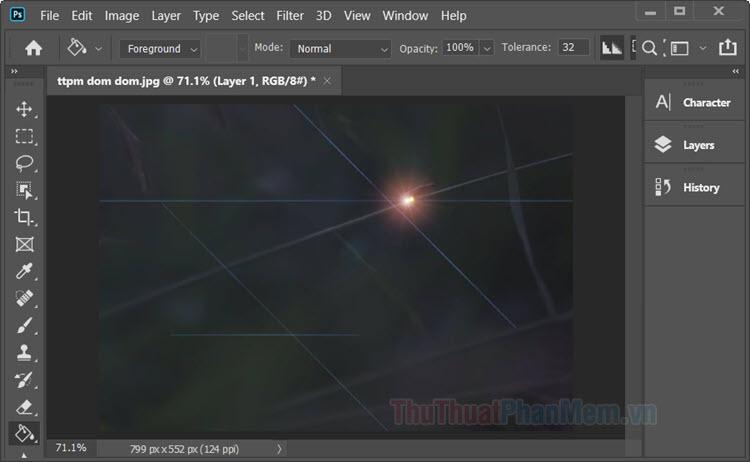The image size is (750, 462).
Task: Select the Crop tool
Action: point(24,217)
